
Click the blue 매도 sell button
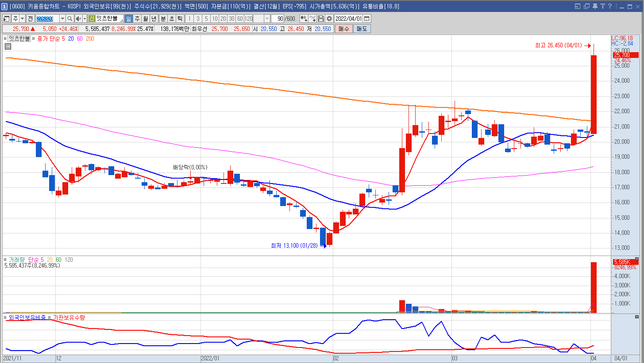click(x=362, y=29)
